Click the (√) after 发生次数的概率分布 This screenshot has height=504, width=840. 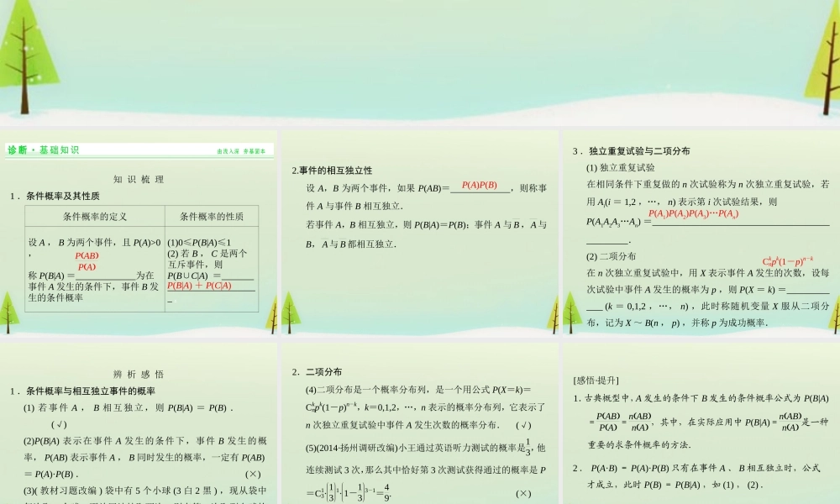[x=523, y=425]
